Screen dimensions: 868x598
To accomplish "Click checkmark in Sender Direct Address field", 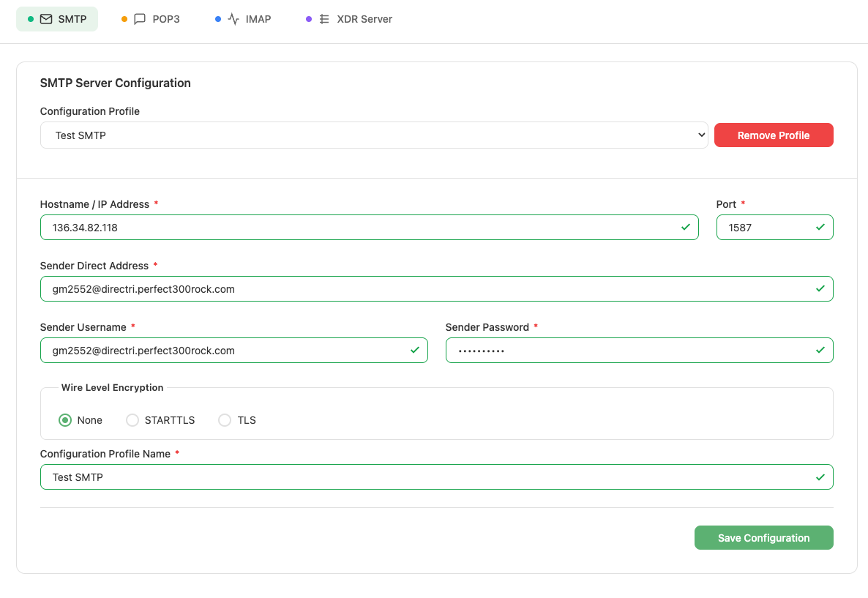I will click(x=820, y=288).
